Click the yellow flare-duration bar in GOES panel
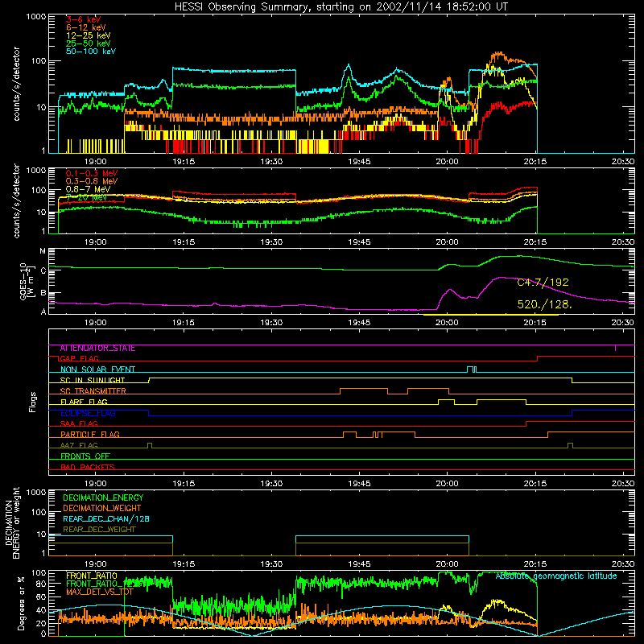 tap(491, 315)
